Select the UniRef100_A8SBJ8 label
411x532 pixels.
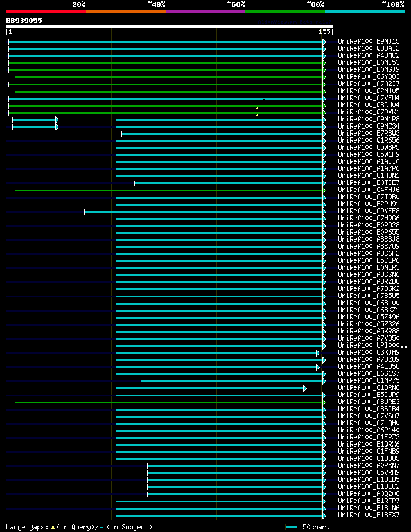tap(369, 239)
